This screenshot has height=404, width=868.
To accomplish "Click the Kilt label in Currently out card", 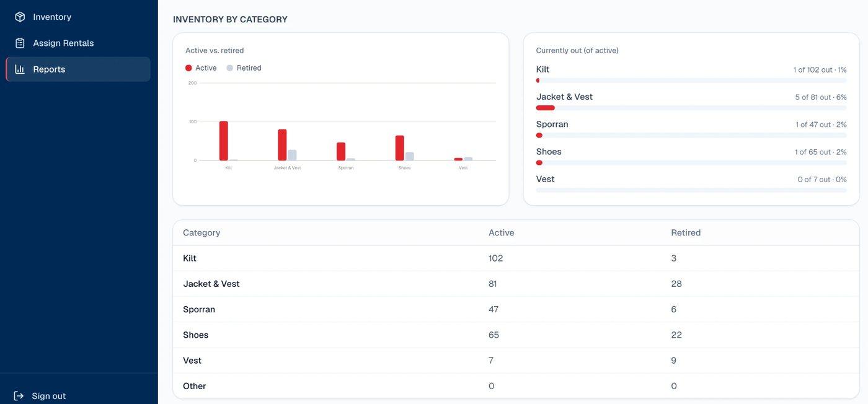I will pyautogui.click(x=542, y=69).
